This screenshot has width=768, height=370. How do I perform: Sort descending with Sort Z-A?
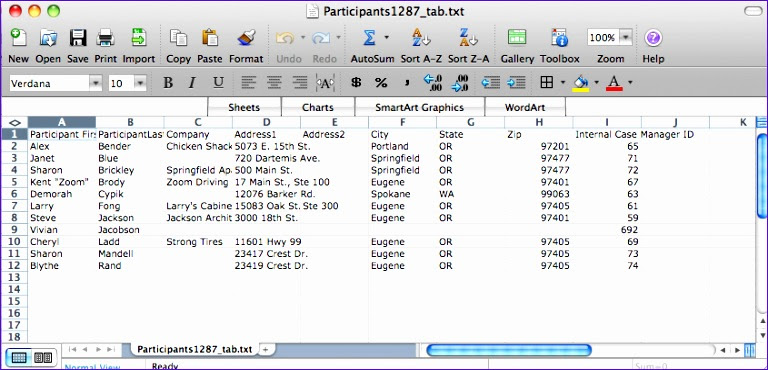click(x=468, y=38)
